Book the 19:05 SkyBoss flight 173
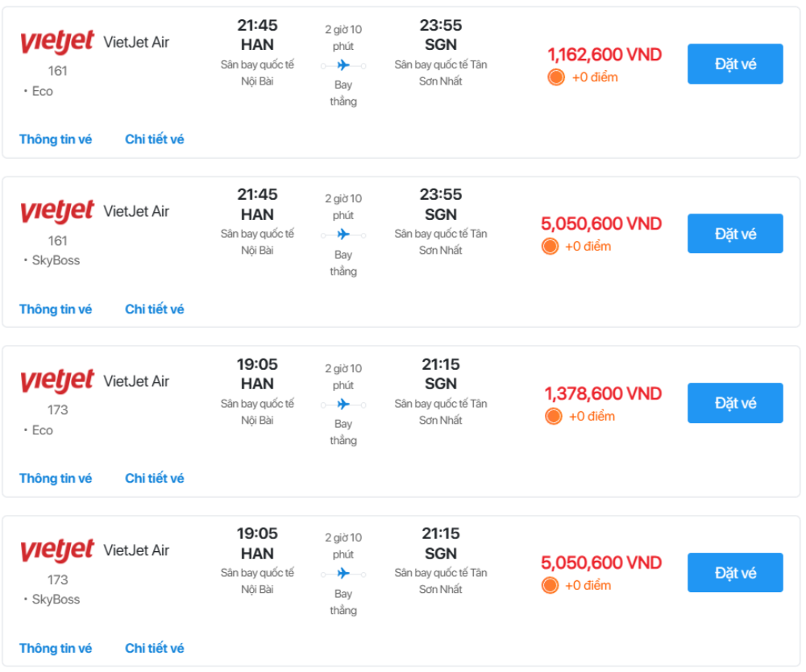 (x=735, y=573)
